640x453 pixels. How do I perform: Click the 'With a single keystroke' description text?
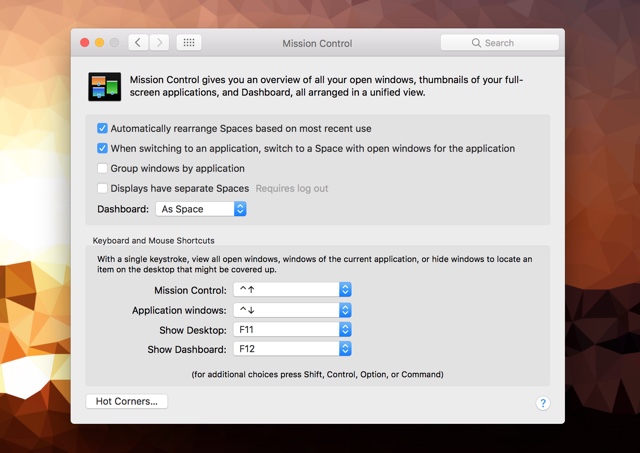314,264
